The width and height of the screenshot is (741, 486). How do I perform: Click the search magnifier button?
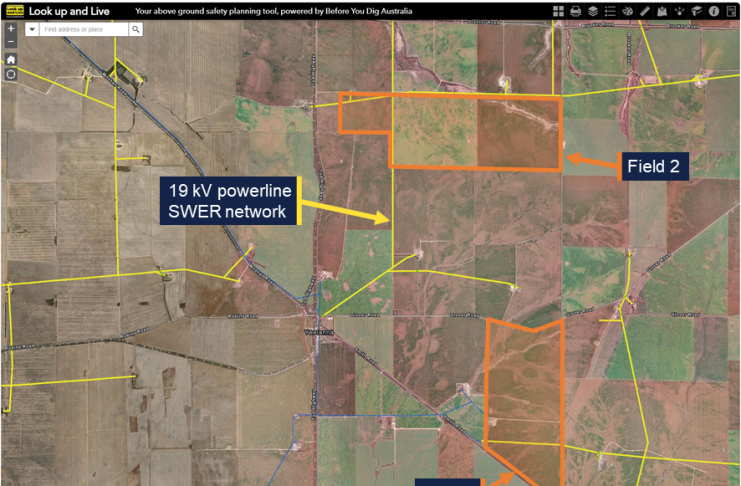click(136, 30)
